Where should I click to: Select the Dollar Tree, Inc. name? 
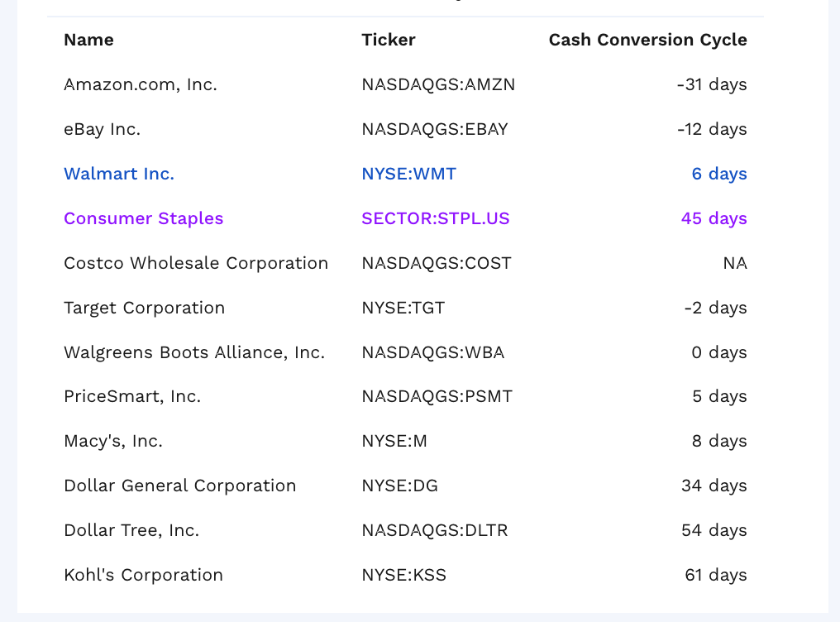pos(131,530)
